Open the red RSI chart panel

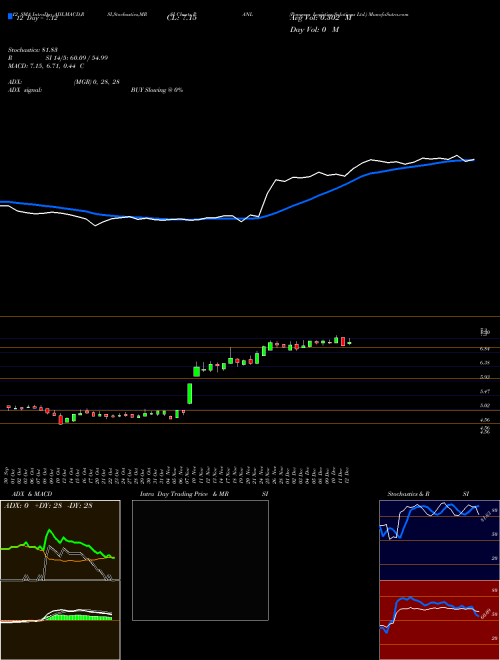click(439, 620)
